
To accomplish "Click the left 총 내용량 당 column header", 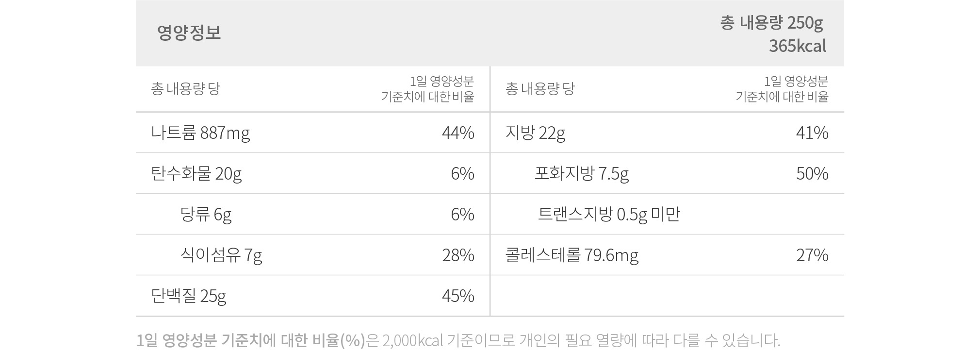I will [185, 89].
